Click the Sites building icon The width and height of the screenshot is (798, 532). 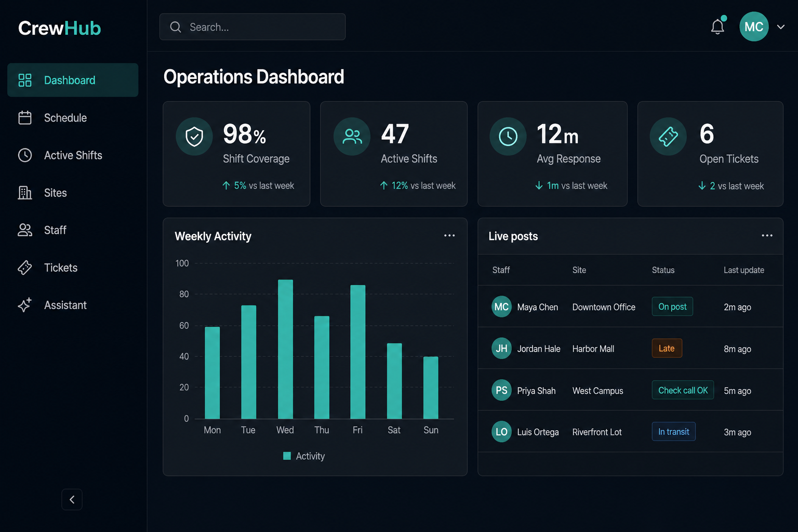coord(25,193)
